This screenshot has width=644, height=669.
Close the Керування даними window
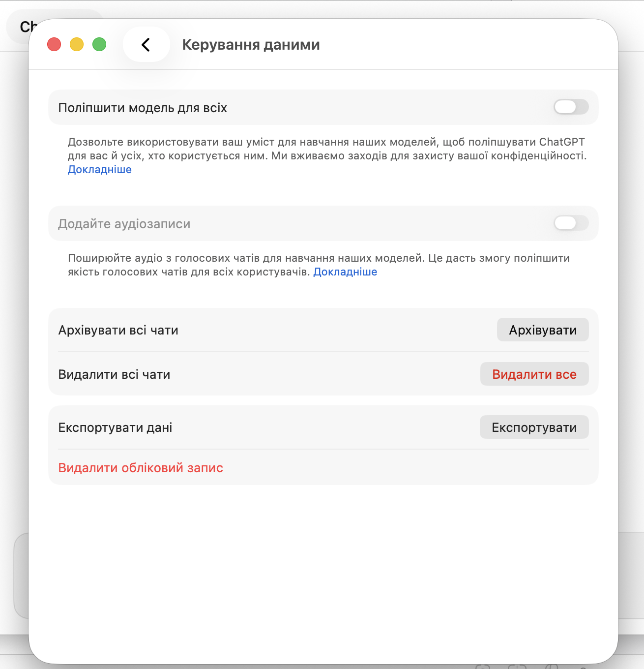[x=54, y=45]
